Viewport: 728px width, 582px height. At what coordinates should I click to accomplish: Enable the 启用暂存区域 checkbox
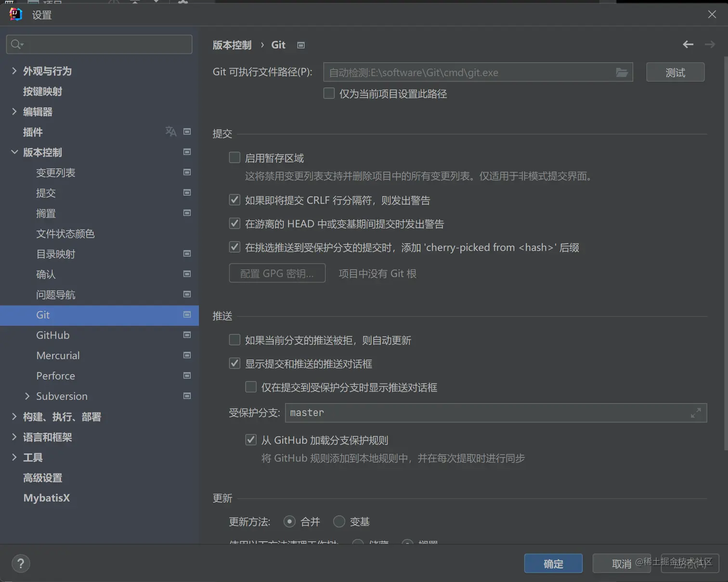[234, 157]
